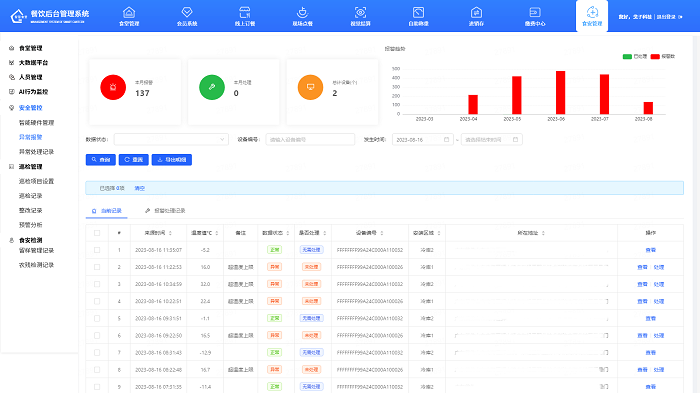Viewport: 700px width, 393px height.
Task: Sort by the 采集时间 column
Action: [x=158, y=233]
